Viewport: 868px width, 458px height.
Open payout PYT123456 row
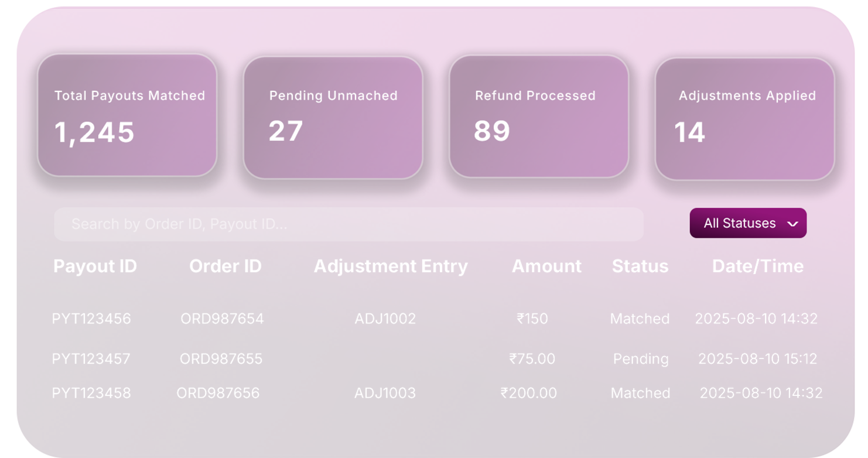click(91, 319)
